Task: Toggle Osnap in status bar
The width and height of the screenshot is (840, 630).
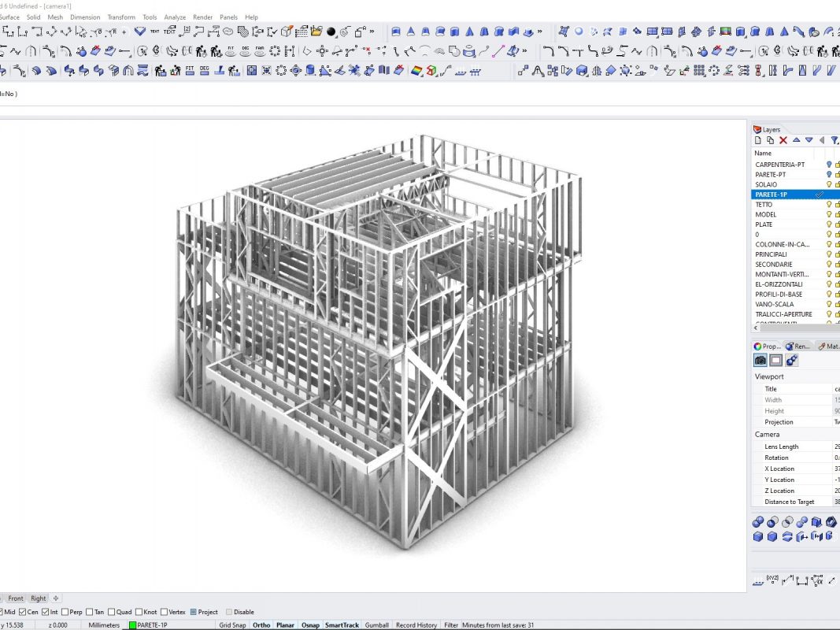Action: tap(310, 625)
